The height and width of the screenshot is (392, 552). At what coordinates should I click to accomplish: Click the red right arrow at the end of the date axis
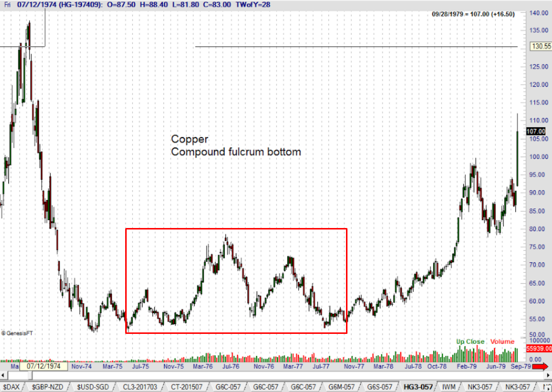[540, 367]
